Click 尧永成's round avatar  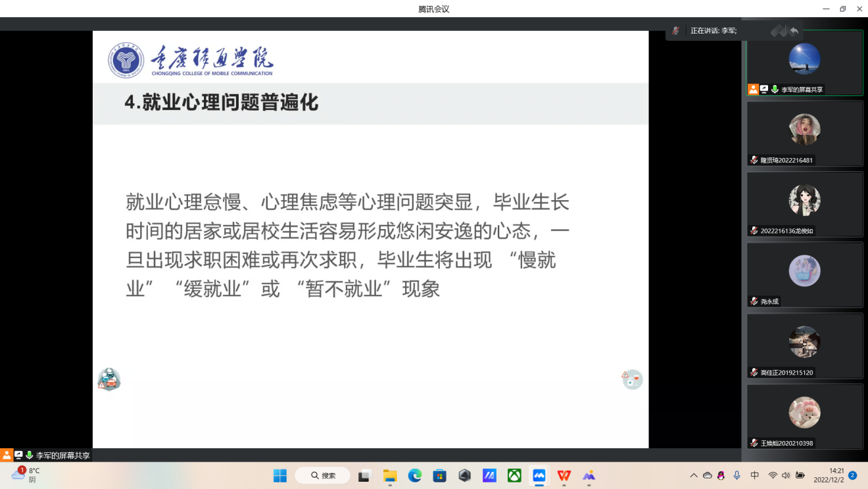click(804, 270)
